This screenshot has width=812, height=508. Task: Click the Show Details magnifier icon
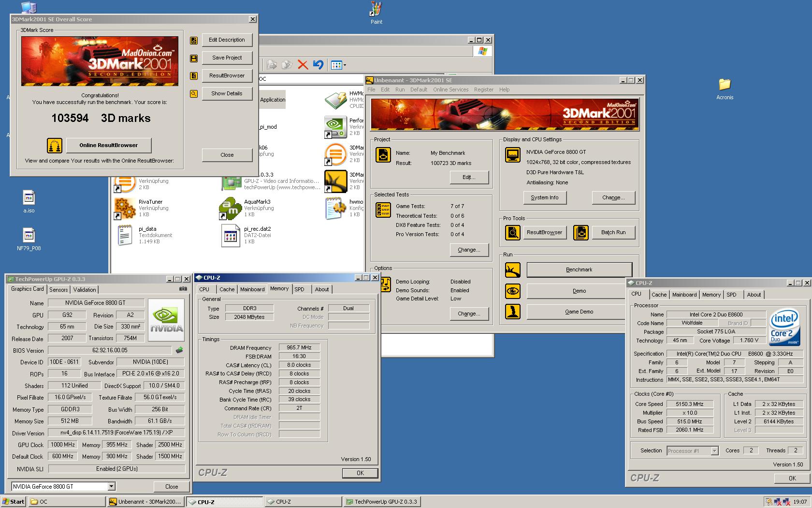[x=194, y=94]
